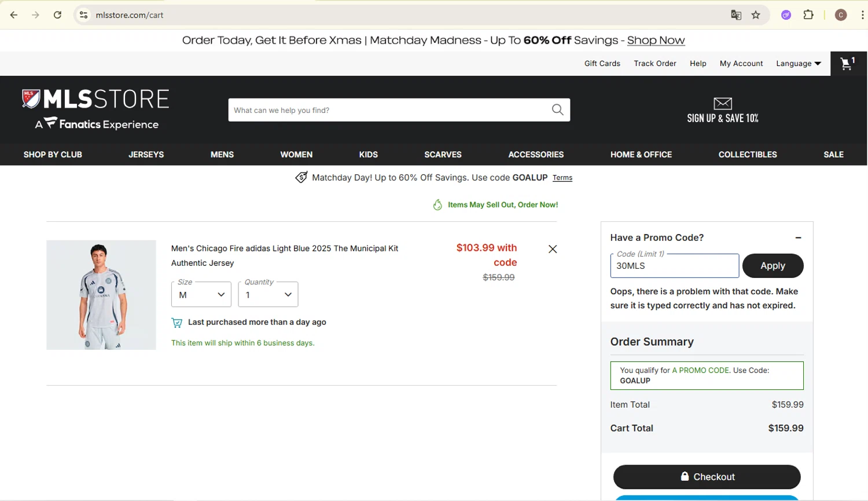Click Apply promo code button

point(773,266)
